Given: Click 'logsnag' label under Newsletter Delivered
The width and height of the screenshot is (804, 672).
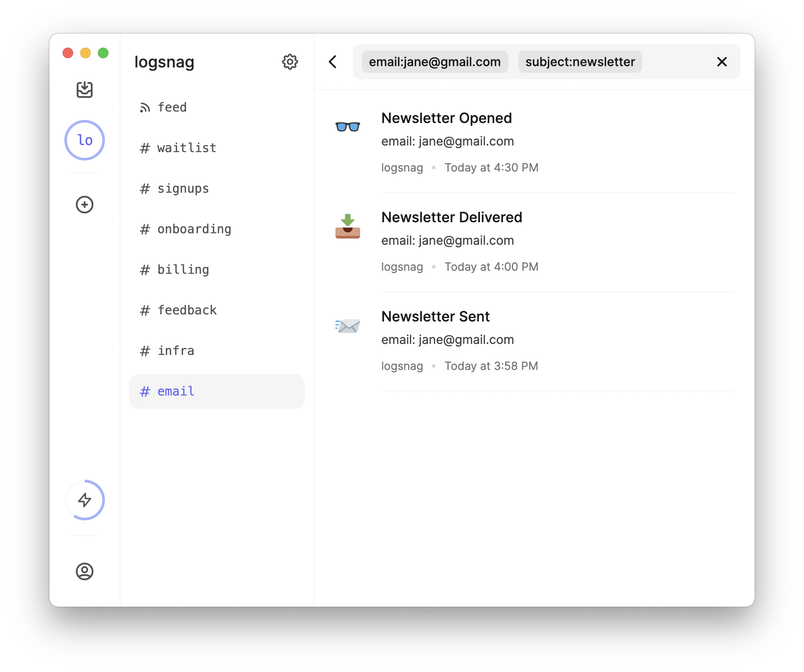Looking at the screenshot, I should (402, 267).
